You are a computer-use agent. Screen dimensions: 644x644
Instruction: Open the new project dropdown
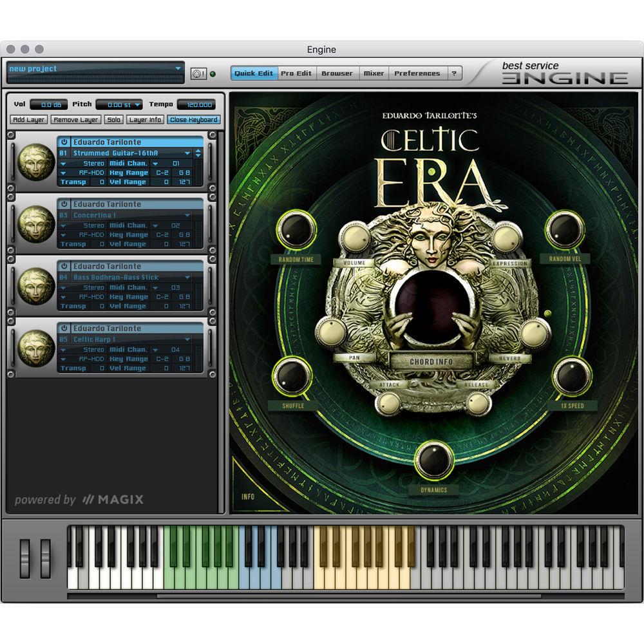[177, 67]
